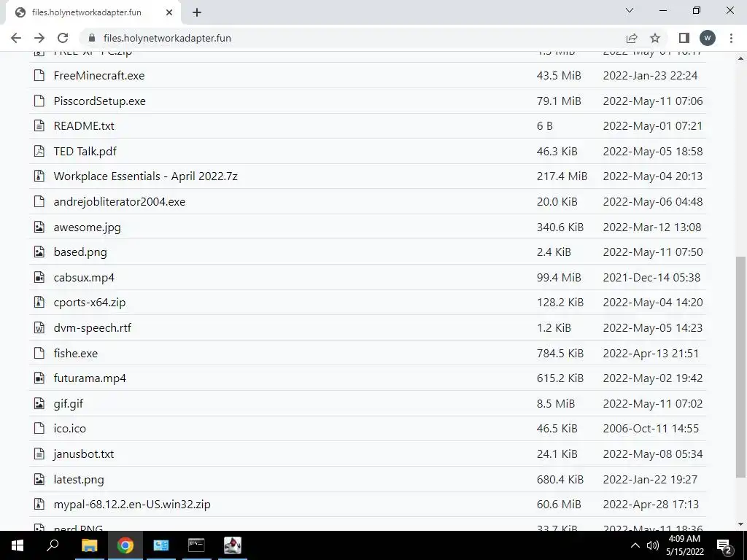
Task: Download cports-x64.zip
Action: (90, 303)
